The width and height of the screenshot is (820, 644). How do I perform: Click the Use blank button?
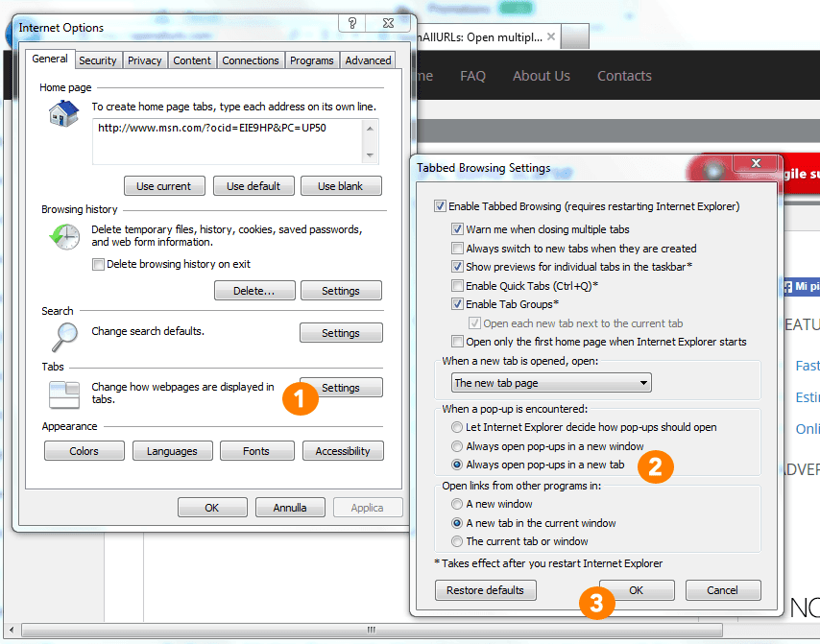[341, 186]
